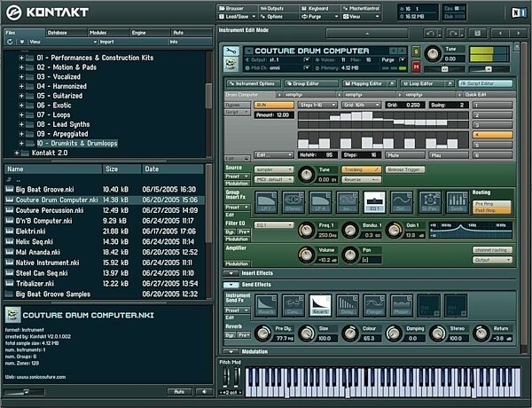
Task: Select the EQ 1 slot in Group Insert Fx
Action: click(x=374, y=201)
